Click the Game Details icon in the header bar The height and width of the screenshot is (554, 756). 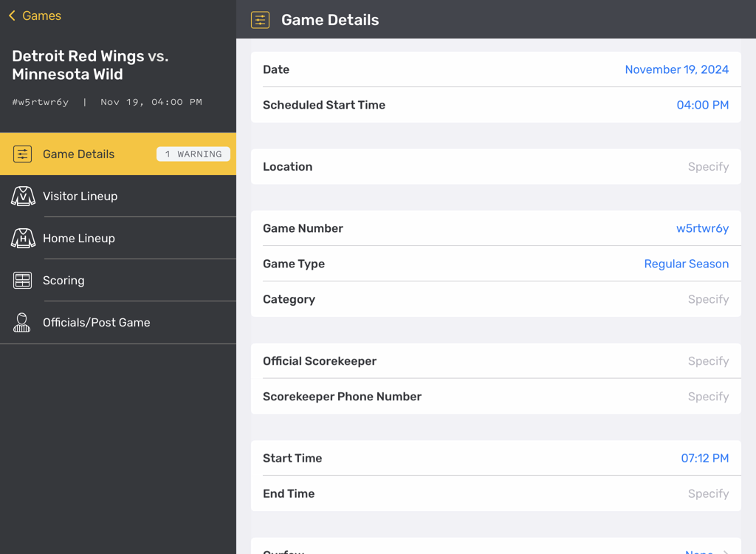tap(260, 20)
